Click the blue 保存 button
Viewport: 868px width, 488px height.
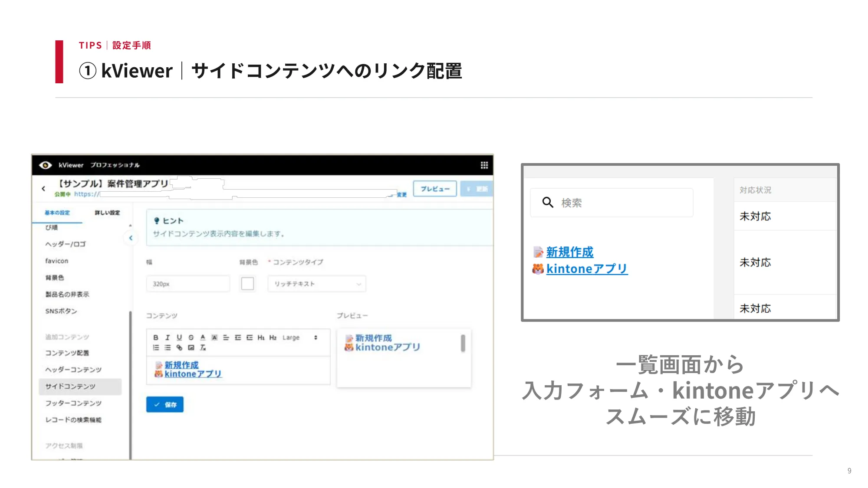click(165, 404)
